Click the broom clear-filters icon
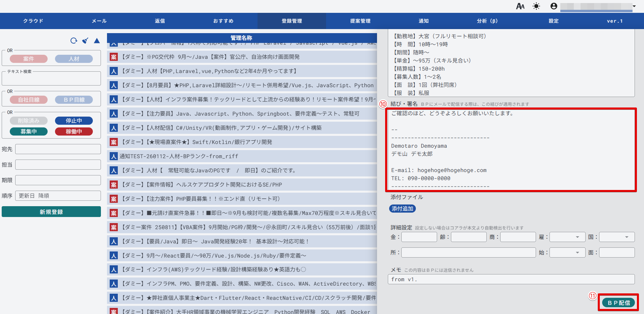 coord(85,41)
